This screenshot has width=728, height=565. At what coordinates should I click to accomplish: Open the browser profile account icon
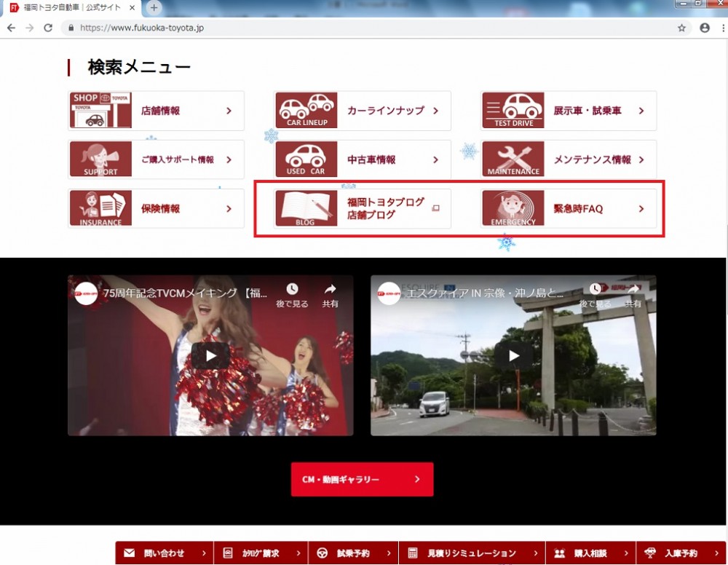coord(704,28)
